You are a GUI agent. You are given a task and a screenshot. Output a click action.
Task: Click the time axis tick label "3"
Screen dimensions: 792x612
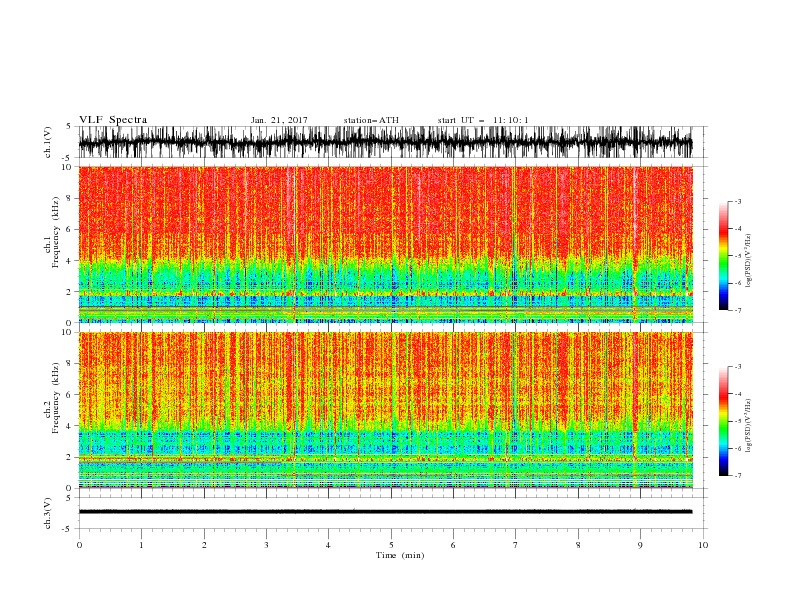[266, 545]
